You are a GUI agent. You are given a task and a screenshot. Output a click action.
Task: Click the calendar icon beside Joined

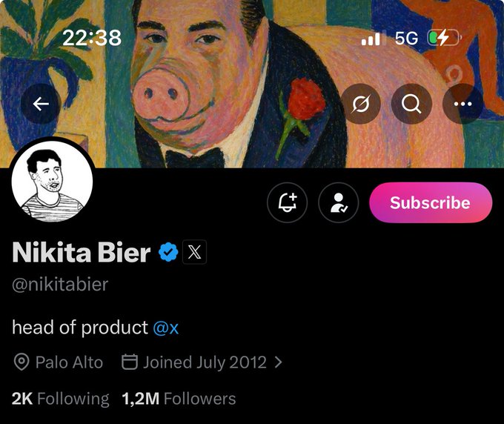point(130,362)
